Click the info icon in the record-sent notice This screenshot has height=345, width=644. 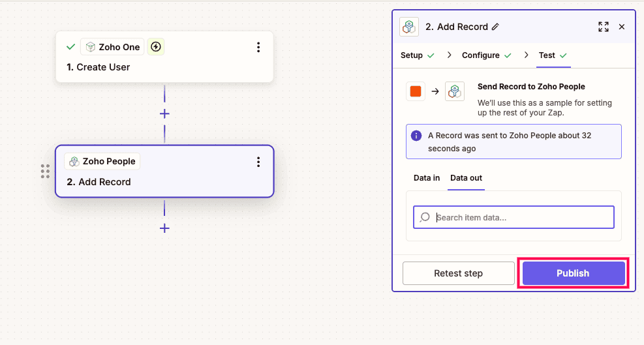click(x=416, y=136)
